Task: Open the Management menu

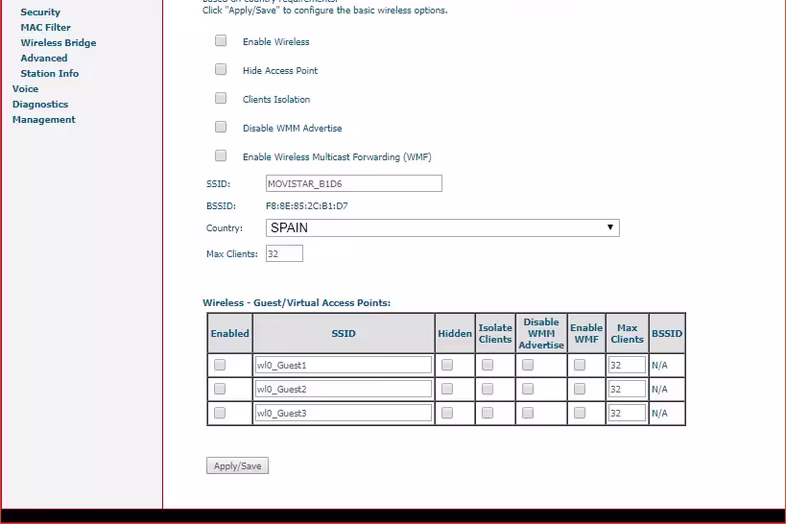Action: [44, 120]
